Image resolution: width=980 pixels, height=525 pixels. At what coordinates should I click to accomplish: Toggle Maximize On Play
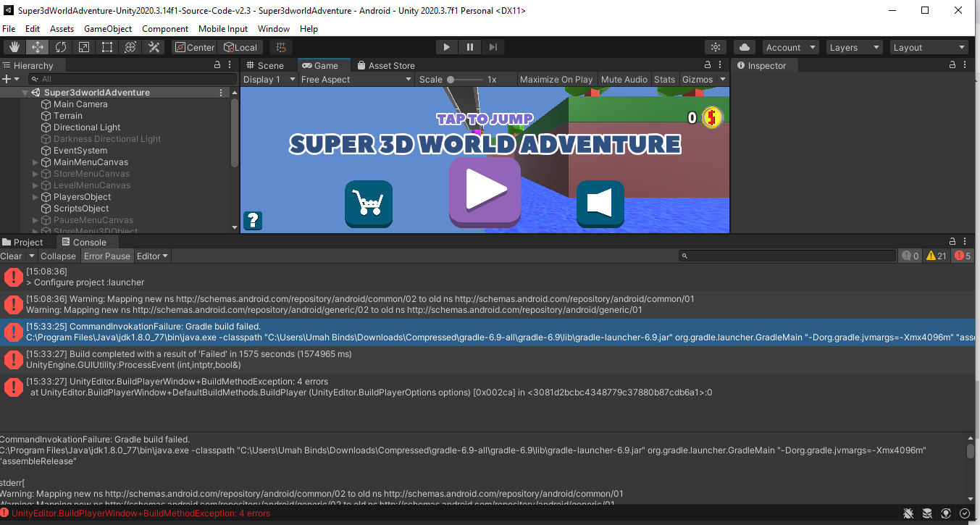pyautogui.click(x=556, y=80)
